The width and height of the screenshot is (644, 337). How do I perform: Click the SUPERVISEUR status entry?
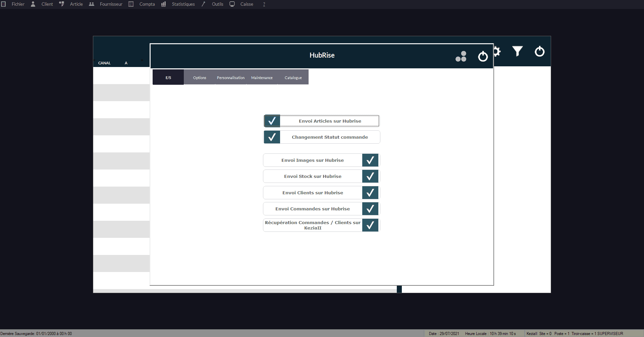(x=610, y=334)
